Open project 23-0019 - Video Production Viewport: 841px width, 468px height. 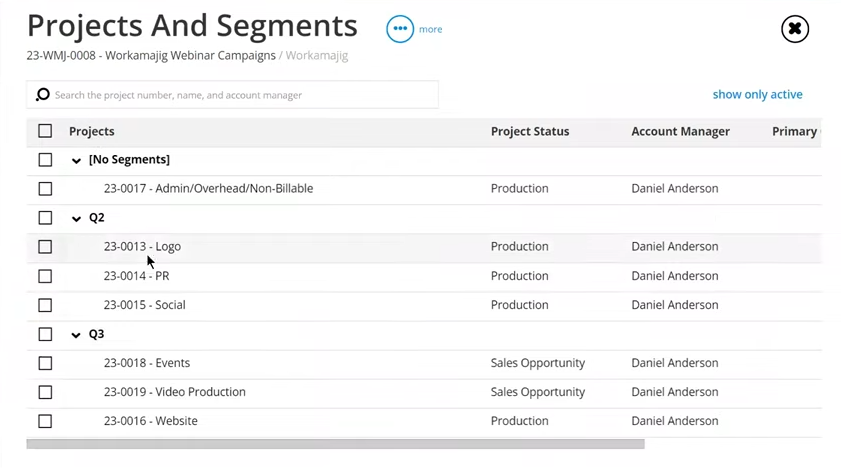point(174,392)
